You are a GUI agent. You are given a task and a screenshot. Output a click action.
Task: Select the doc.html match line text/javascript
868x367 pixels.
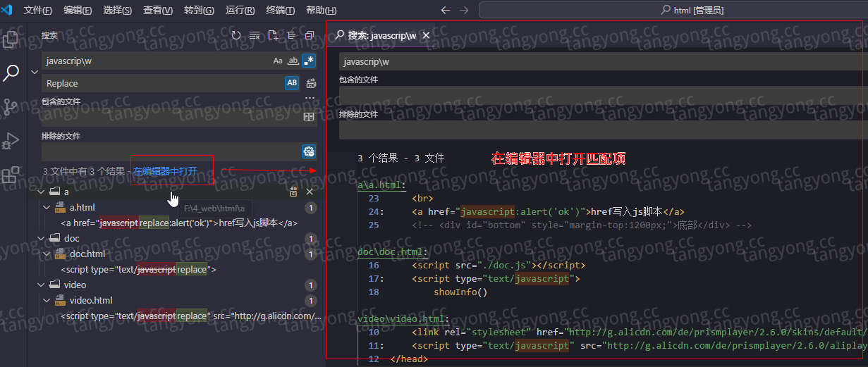tap(138, 270)
